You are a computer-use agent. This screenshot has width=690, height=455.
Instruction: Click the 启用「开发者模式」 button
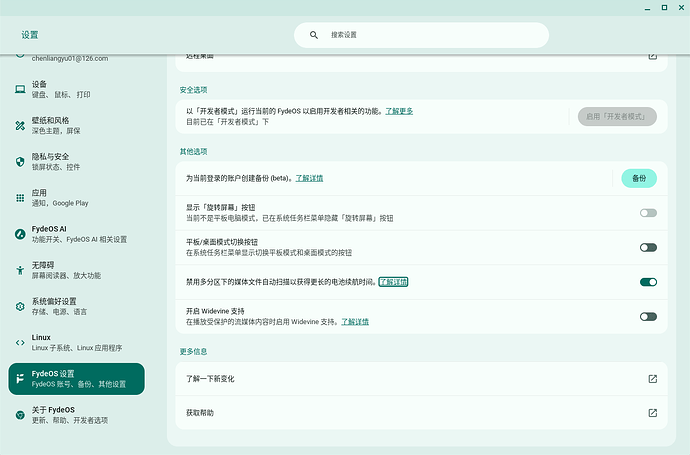pyautogui.click(x=617, y=117)
